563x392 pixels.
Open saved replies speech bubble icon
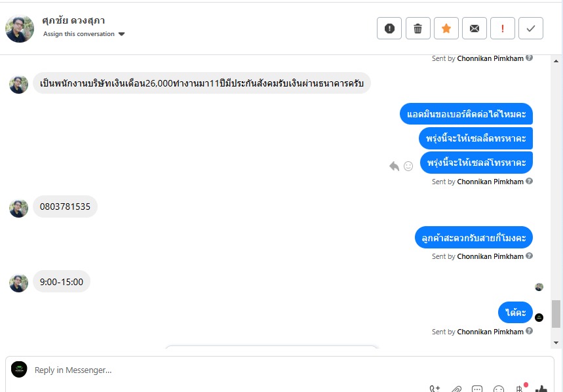click(478, 389)
